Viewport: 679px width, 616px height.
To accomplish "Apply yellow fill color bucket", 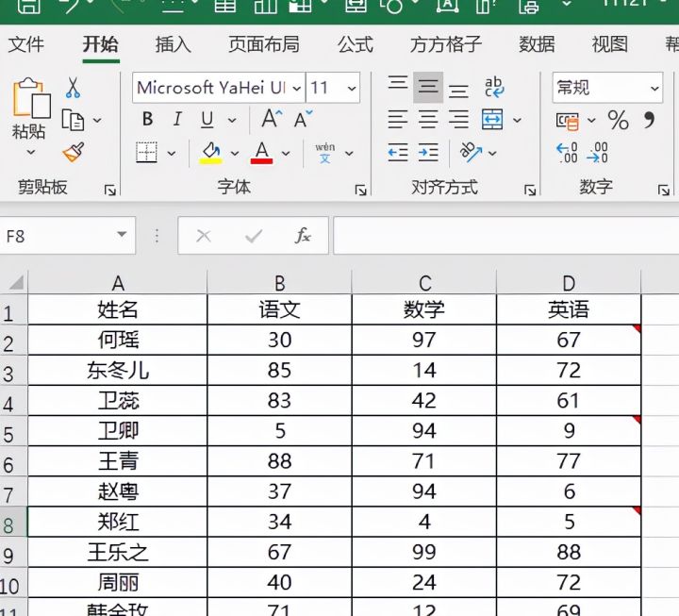I will tap(211, 153).
